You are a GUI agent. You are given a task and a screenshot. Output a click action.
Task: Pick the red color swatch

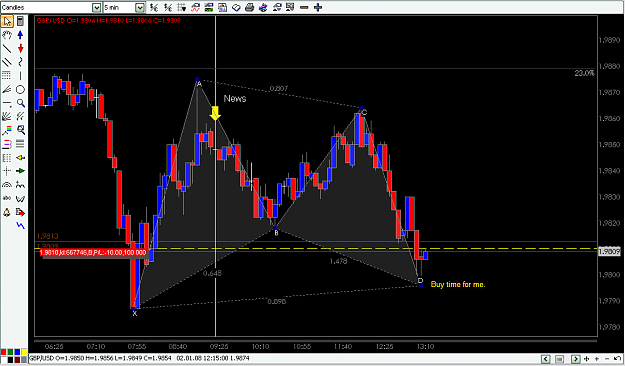tap(4, 352)
